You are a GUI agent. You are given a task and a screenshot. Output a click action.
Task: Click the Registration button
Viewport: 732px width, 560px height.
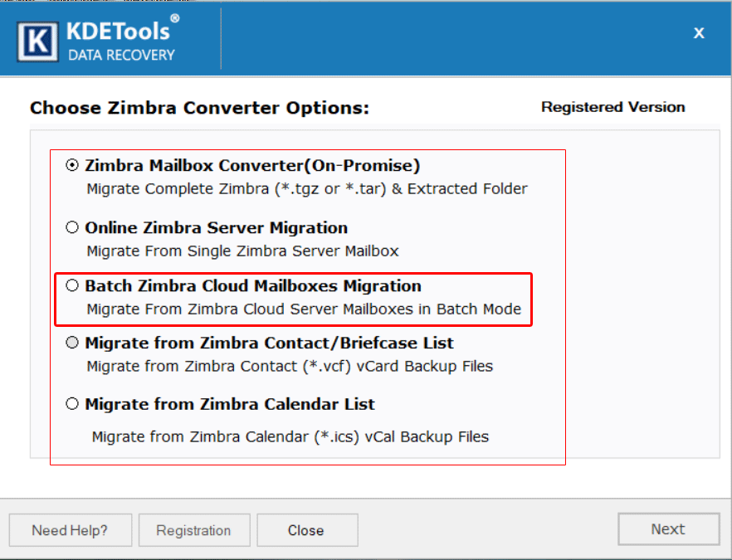(194, 529)
